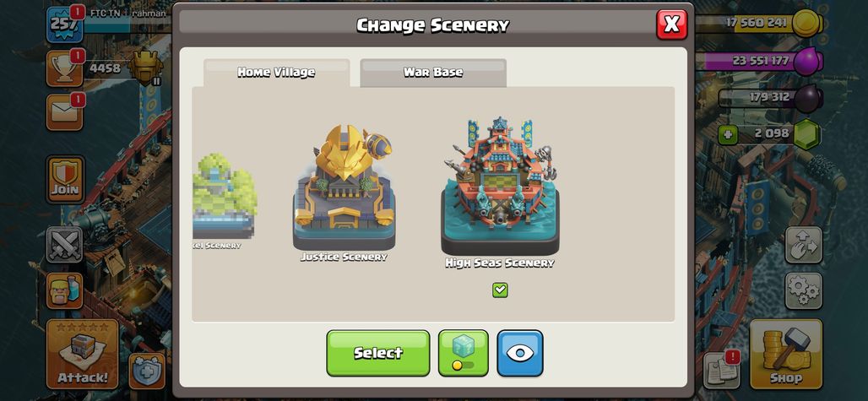Preview scenery with the eye button
Screen dimensions: 868x401
tap(520, 353)
